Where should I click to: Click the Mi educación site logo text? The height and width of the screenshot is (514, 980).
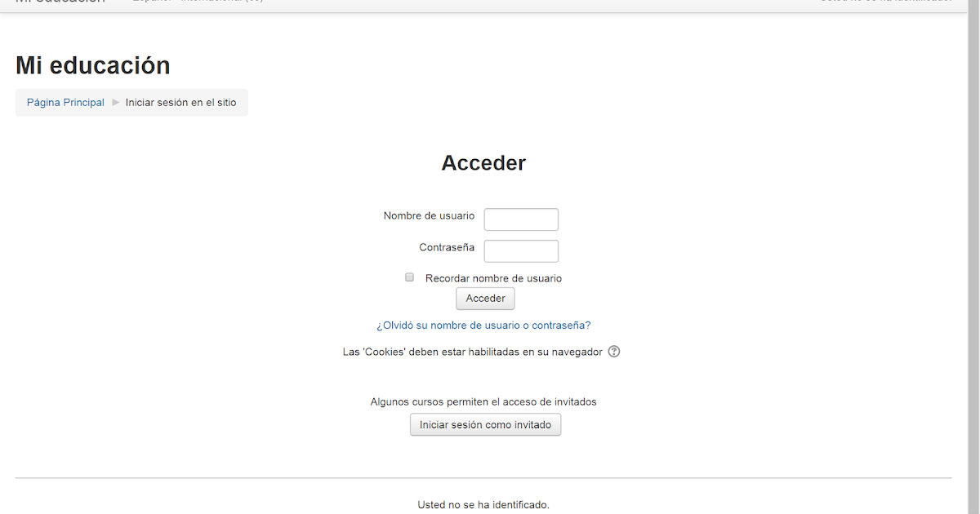tap(60, 2)
